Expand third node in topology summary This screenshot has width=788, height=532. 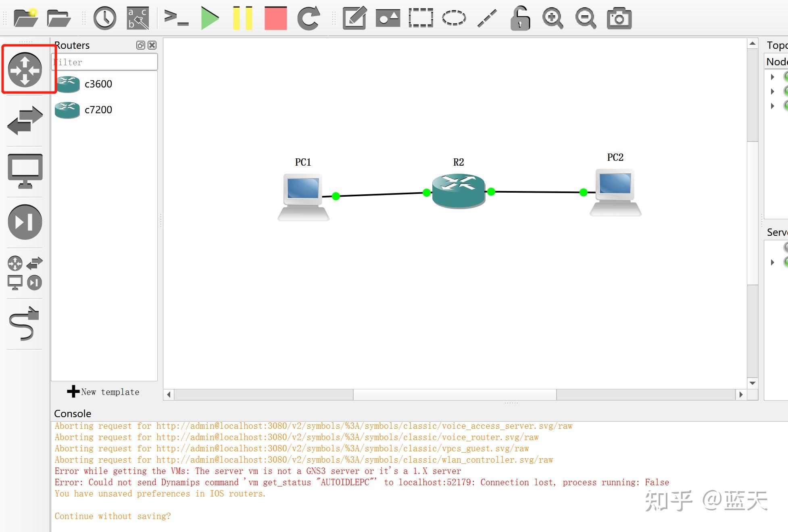772,106
